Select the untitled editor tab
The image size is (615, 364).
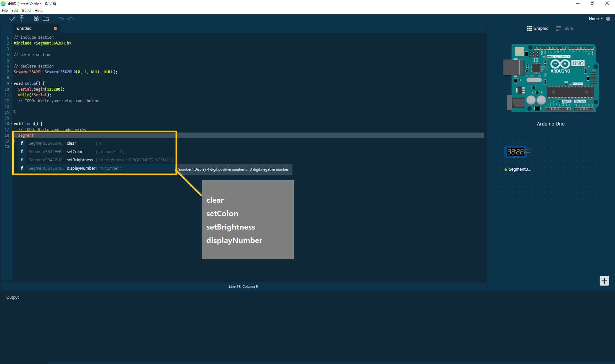point(24,28)
